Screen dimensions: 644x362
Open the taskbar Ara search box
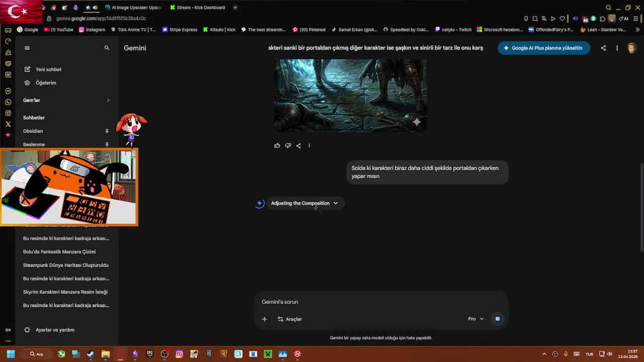click(x=37, y=354)
